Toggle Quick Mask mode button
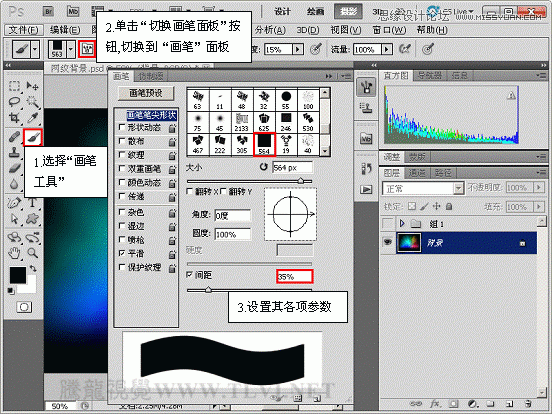Viewport: 552px width, 414px height. click(24, 307)
